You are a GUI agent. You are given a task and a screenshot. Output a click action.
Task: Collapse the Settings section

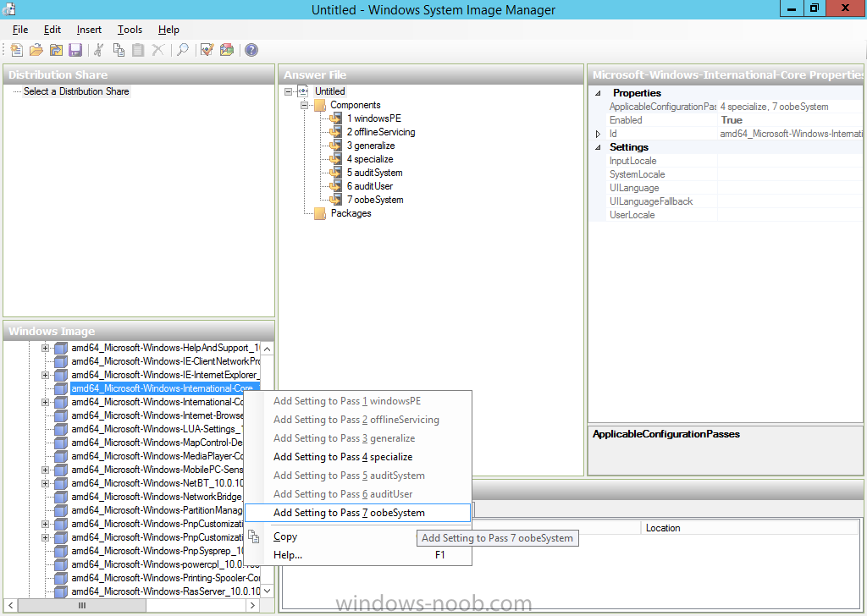coord(598,147)
